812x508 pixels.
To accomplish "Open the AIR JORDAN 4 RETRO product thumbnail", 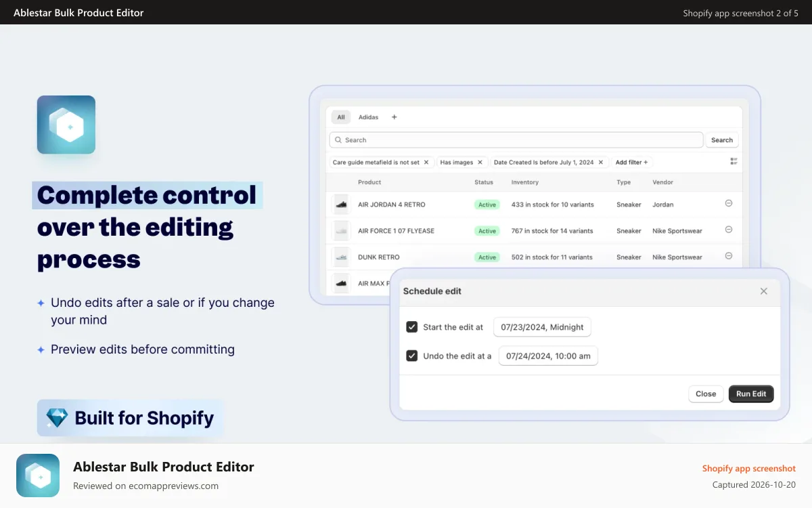I will [x=342, y=204].
